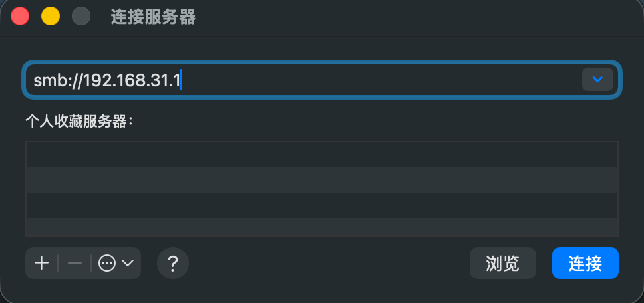Select the second row of favorite servers list
The width and height of the screenshot is (644, 303).
322,180
